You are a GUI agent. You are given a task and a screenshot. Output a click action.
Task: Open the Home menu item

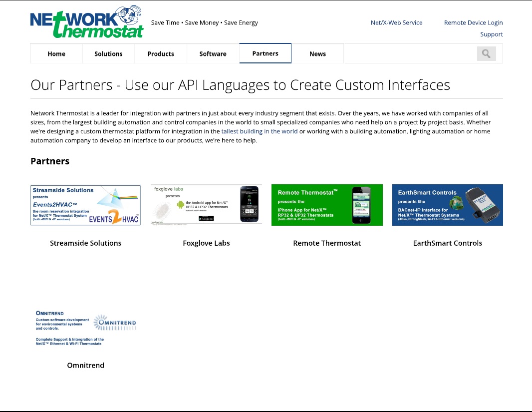(x=56, y=53)
